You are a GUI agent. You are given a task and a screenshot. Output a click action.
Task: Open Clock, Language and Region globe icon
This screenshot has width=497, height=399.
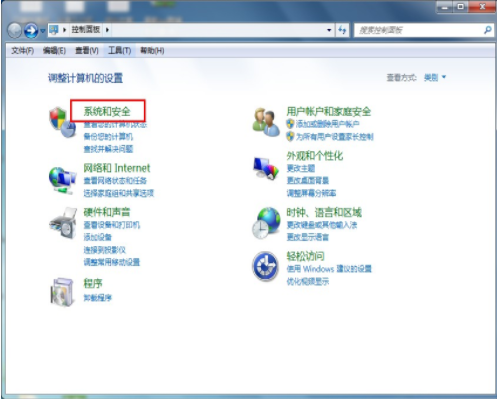[x=266, y=223]
